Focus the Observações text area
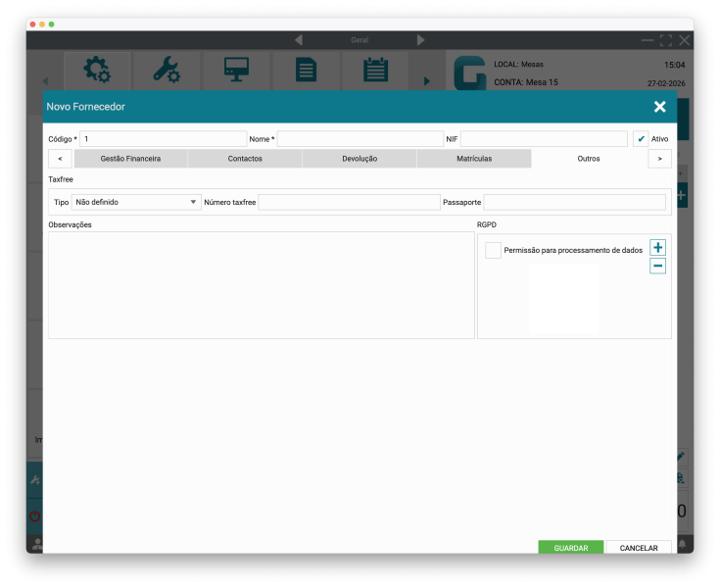Viewport: 720px width, 588px height. pyautogui.click(x=261, y=285)
